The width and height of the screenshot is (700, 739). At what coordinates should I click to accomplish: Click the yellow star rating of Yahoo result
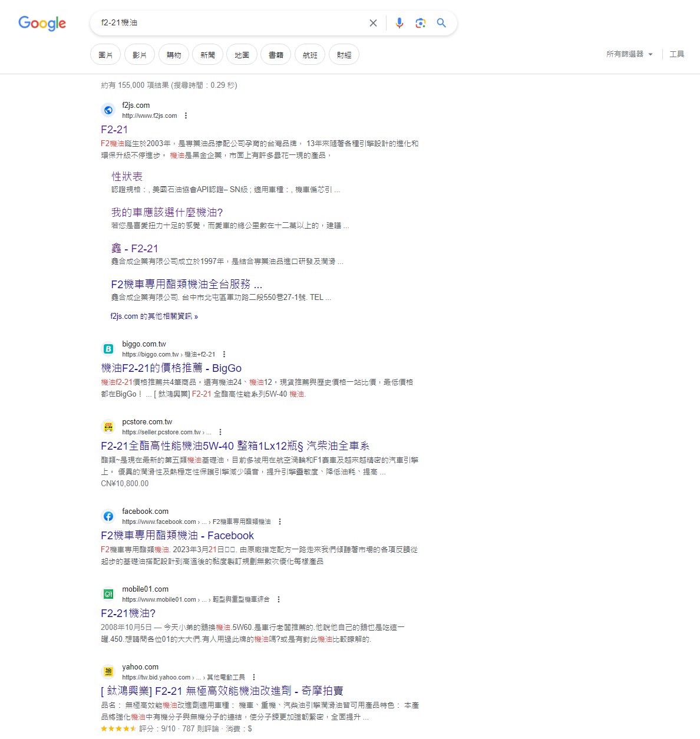[118, 729]
